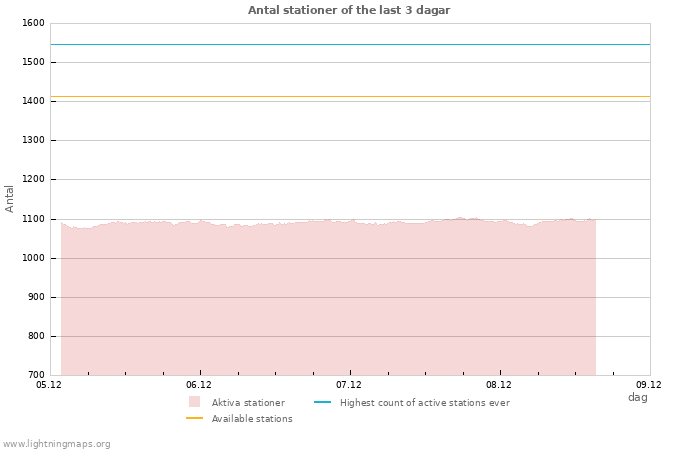Click the 05.12 date tick label
The image size is (700, 450).
[49, 384]
